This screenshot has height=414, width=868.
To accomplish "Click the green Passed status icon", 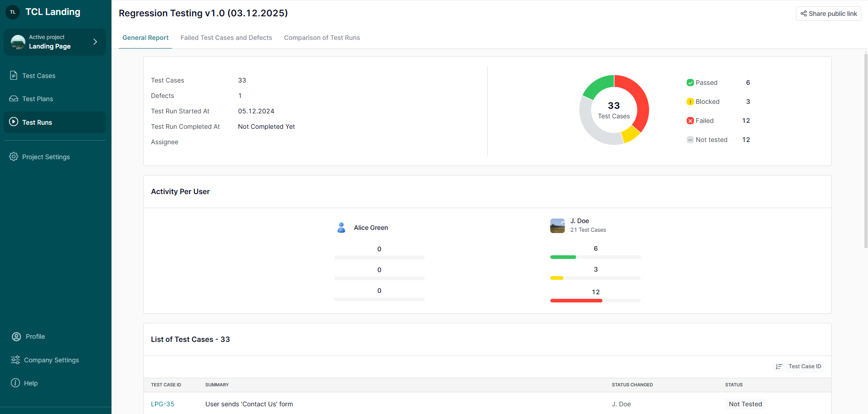I will pyautogui.click(x=690, y=83).
